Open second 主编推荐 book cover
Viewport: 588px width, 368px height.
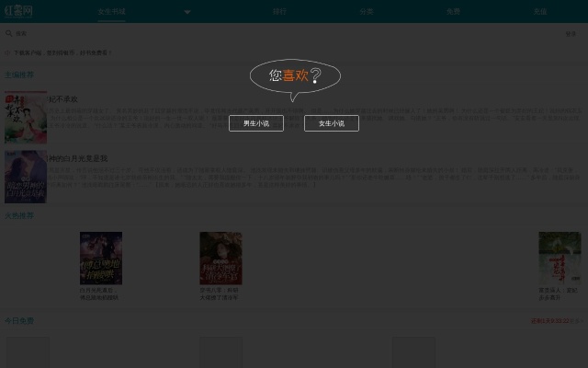[x=26, y=177]
